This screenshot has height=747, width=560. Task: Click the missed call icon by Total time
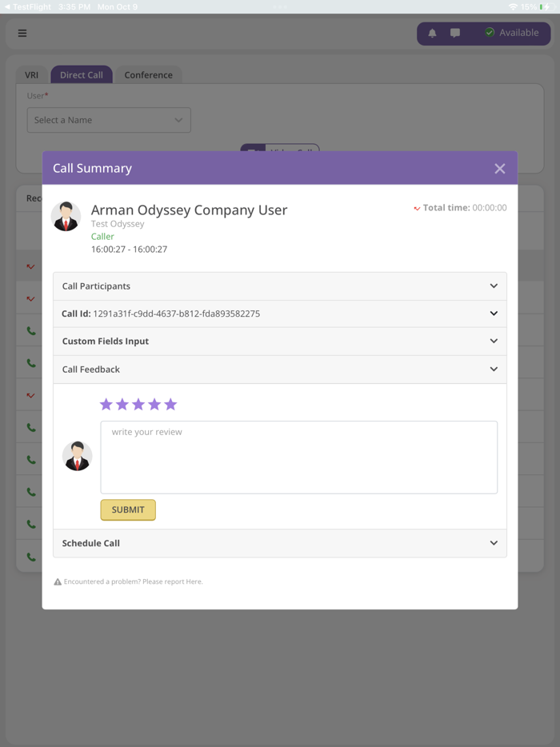pyautogui.click(x=417, y=208)
